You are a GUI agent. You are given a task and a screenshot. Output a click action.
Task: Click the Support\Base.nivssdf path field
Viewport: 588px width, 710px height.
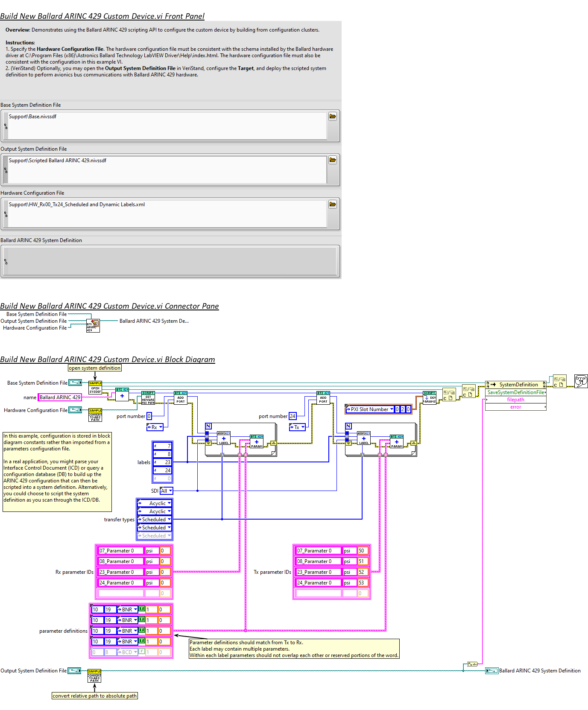167,126
